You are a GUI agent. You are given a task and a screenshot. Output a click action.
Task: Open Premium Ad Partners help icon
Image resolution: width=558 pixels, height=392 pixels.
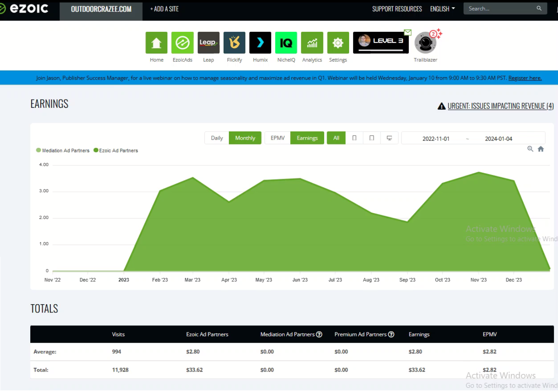[391, 334]
